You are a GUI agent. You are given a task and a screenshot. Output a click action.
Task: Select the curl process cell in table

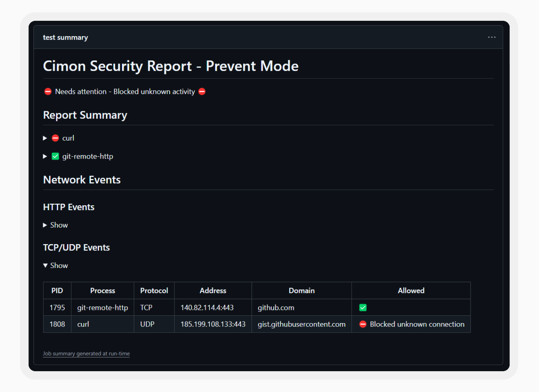pyautogui.click(x=103, y=324)
